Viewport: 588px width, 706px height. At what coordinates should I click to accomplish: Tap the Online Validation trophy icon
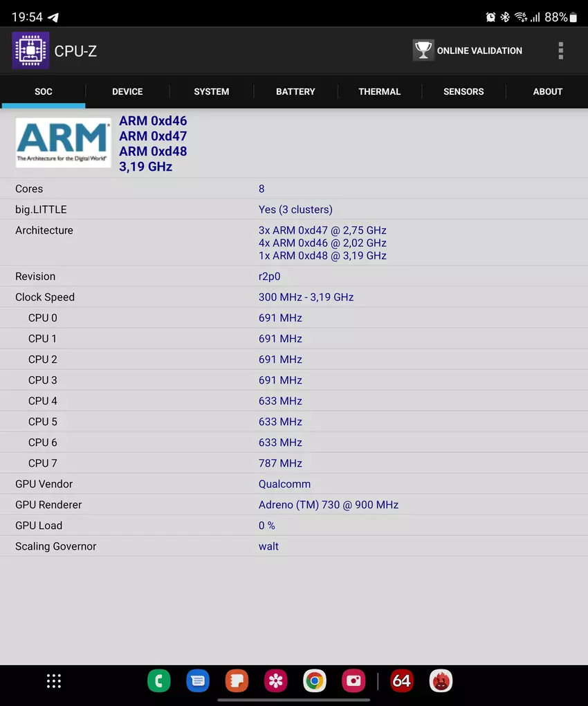tap(423, 50)
